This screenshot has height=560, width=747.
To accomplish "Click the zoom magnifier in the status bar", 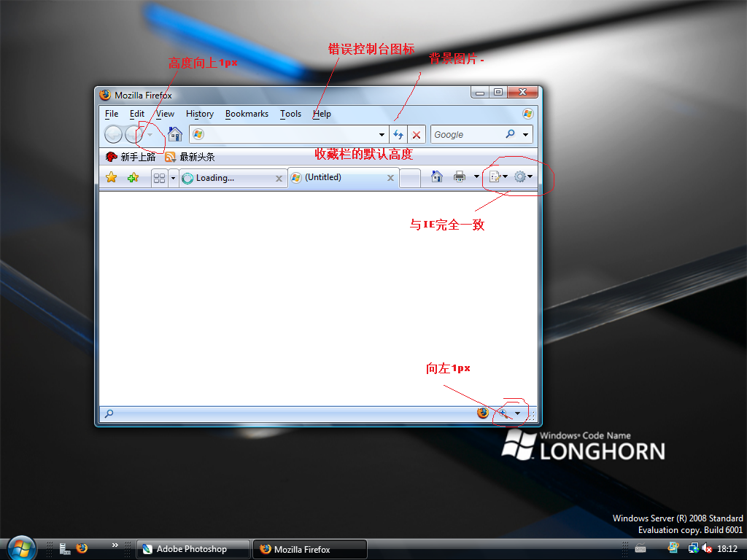I will [x=503, y=413].
